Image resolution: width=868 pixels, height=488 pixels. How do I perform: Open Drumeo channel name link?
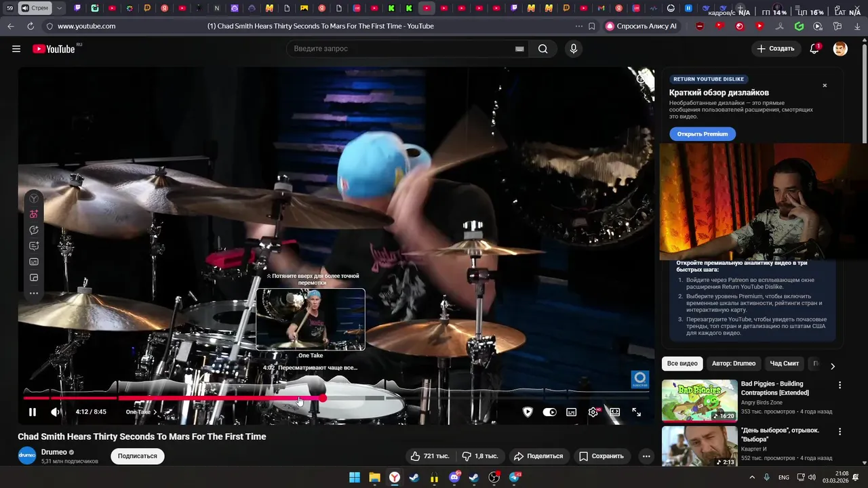[54, 452]
